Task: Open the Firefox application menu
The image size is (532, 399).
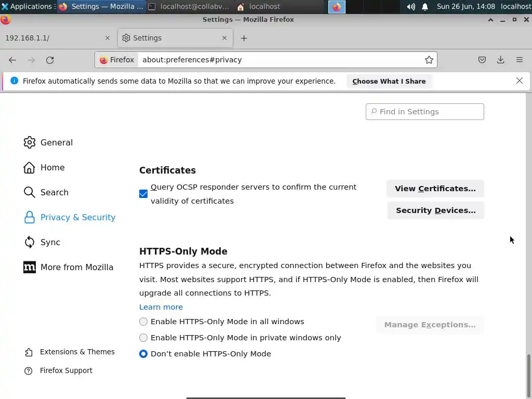Action: [520, 60]
